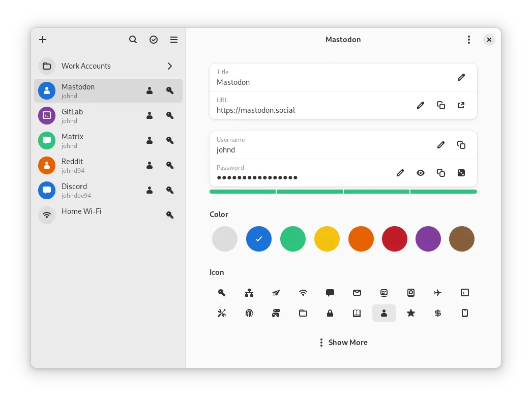Show More icons
532x402 pixels.
click(343, 342)
